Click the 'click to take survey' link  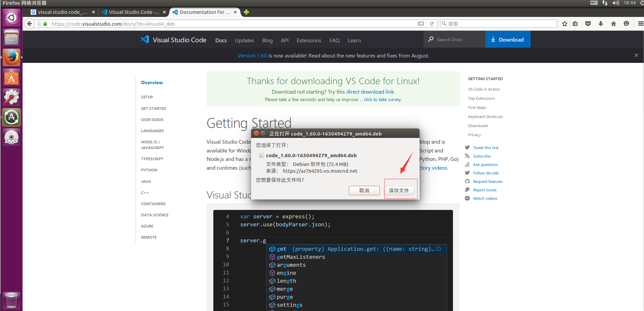pyautogui.click(x=382, y=99)
